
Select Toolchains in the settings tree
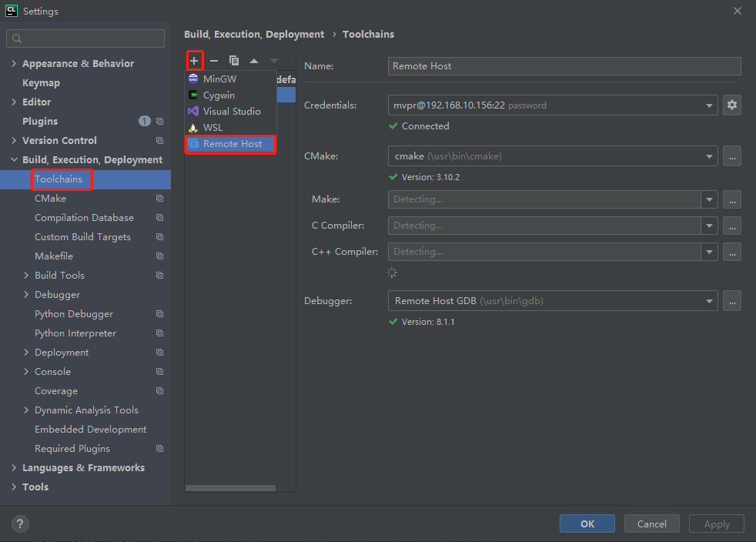(x=85, y=179)
